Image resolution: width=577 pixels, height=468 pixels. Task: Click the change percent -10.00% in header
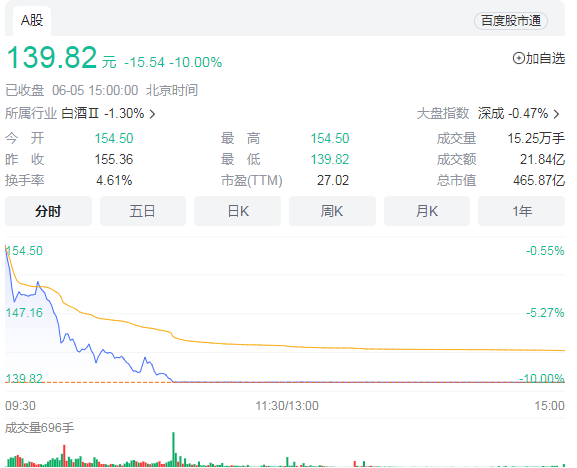click(196, 63)
